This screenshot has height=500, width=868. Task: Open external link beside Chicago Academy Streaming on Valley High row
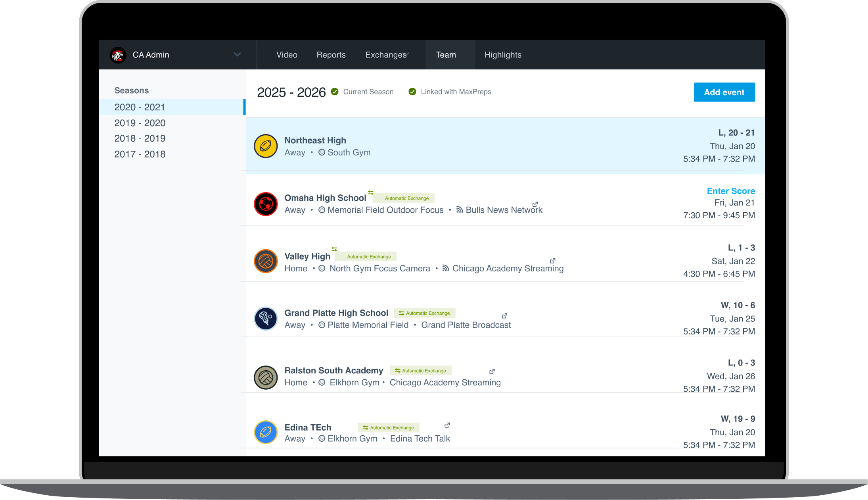[552, 261]
